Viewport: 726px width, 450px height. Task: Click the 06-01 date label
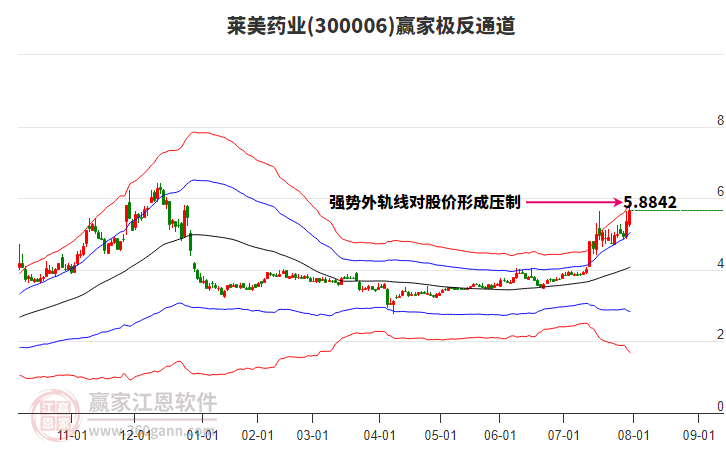pyautogui.click(x=500, y=436)
